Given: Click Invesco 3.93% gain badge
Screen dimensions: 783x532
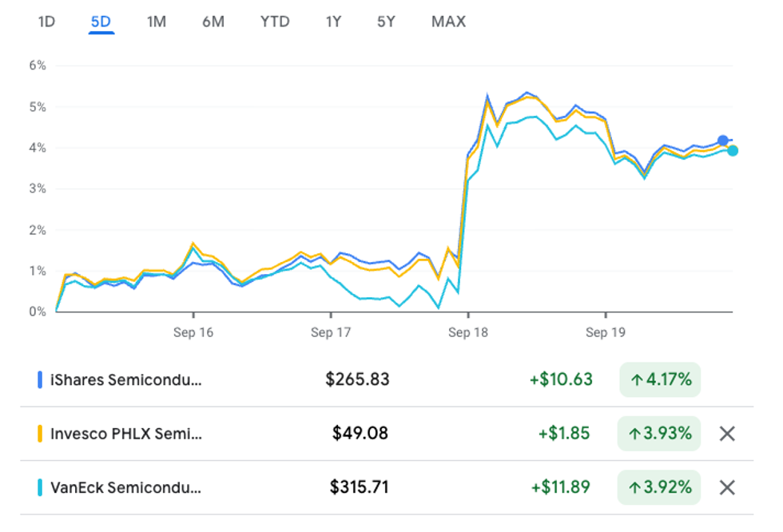Looking at the screenshot, I should point(660,434).
